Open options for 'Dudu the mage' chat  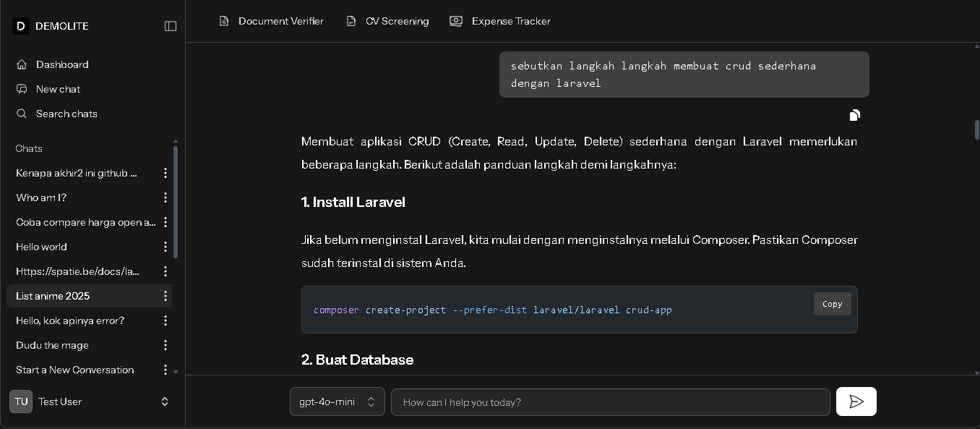166,345
